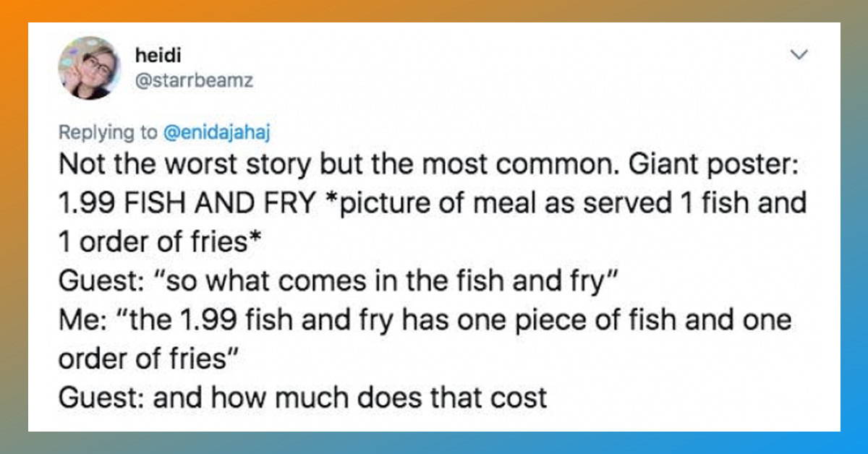Expand the caret menu beside the tweet
868x454 pixels.
(799, 53)
